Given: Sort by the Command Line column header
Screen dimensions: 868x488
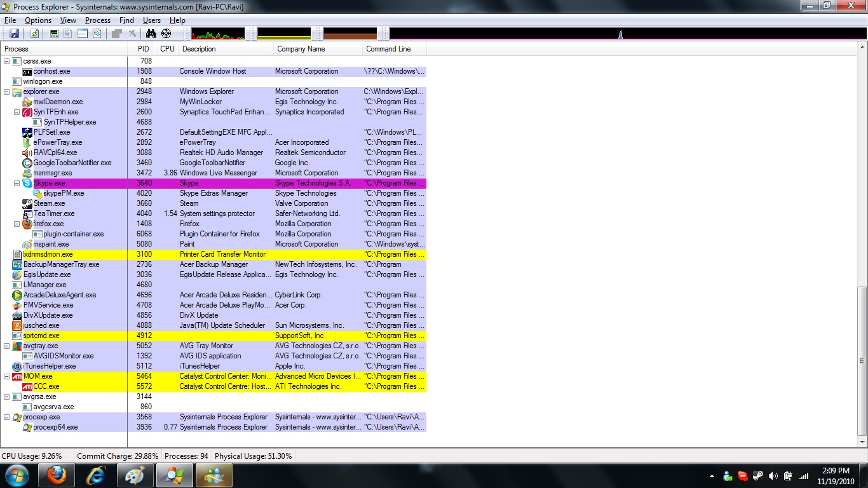Looking at the screenshot, I should pyautogui.click(x=395, y=49).
